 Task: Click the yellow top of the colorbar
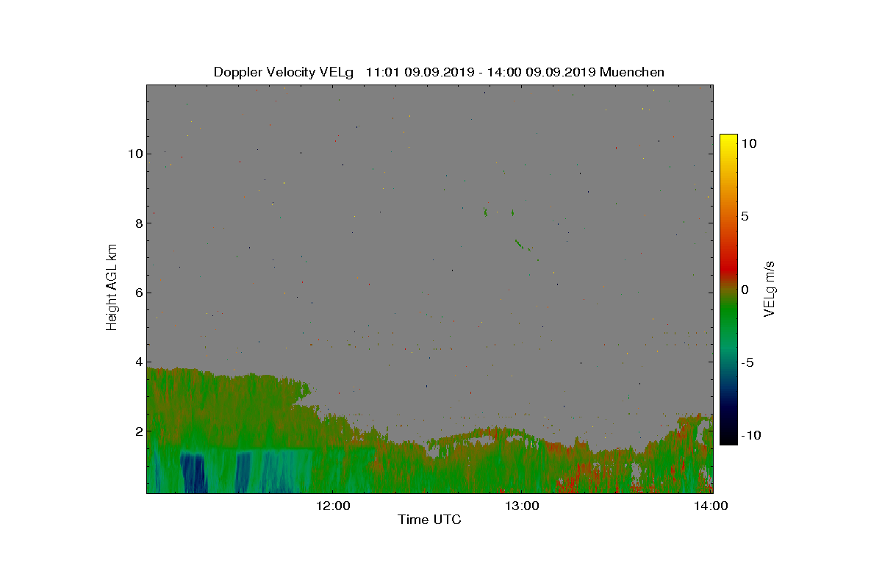tap(728, 140)
